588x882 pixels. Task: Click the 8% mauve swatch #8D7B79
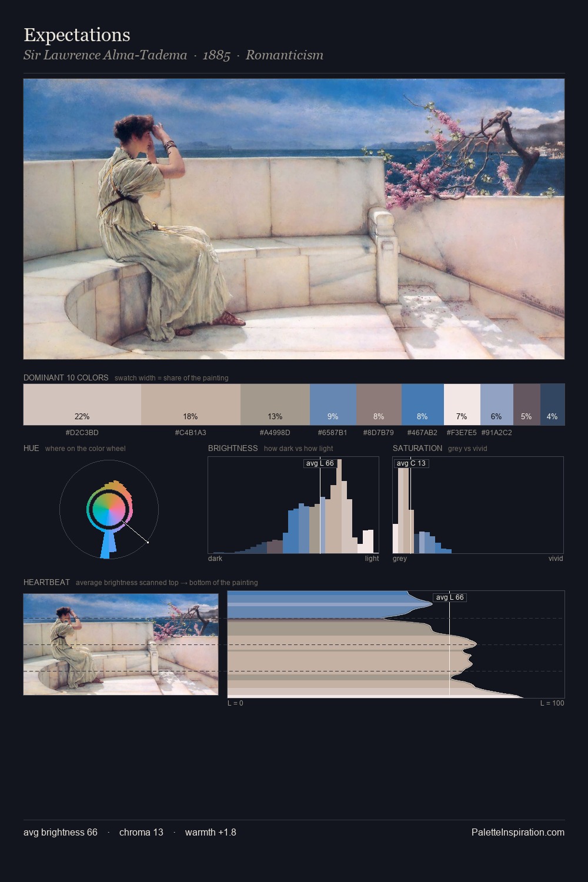pyautogui.click(x=379, y=405)
